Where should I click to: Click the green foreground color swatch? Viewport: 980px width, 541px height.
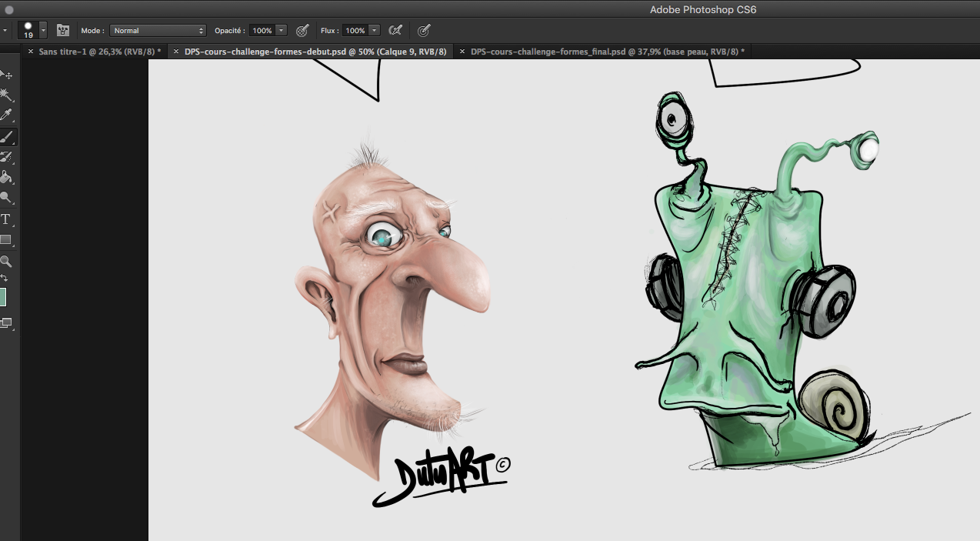pyautogui.click(x=2, y=297)
